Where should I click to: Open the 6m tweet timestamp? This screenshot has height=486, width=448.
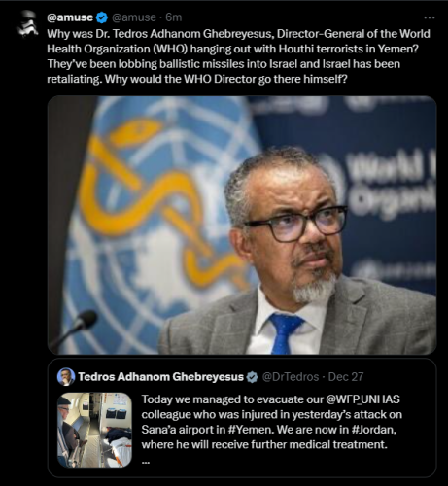(174, 17)
